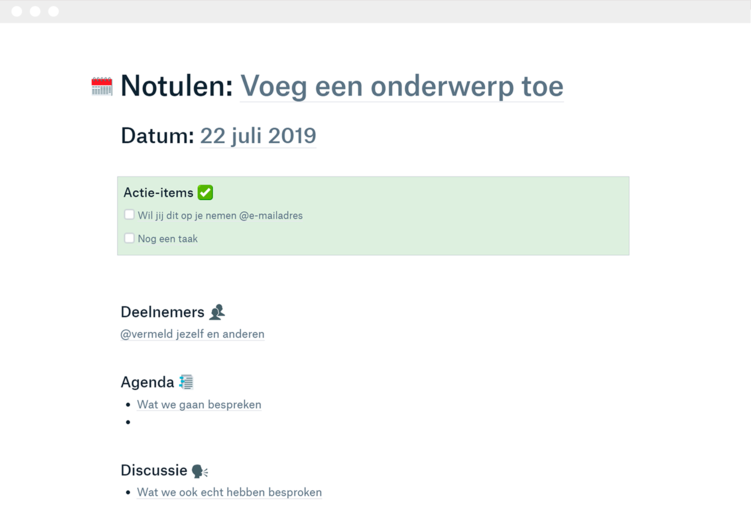This screenshot has width=751, height=526.
Task: Place cursor on the empty agenda bullet
Action: pos(140,423)
